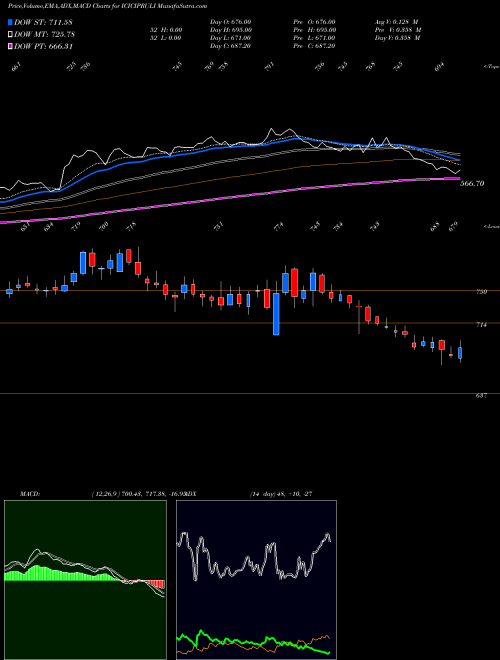This screenshot has height=660, width=500.
Task: Select the 'DOW MT: 725.78' legend text
Action: pos(45,34)
